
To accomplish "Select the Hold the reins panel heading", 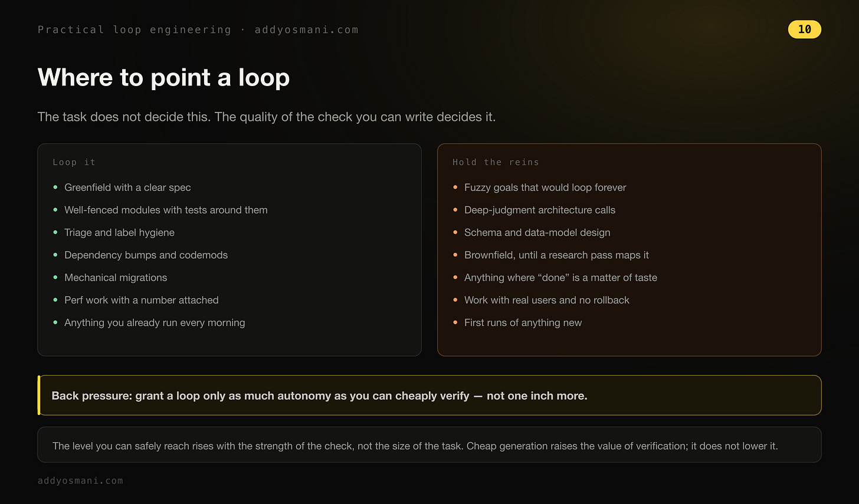I will pos(496,162).
